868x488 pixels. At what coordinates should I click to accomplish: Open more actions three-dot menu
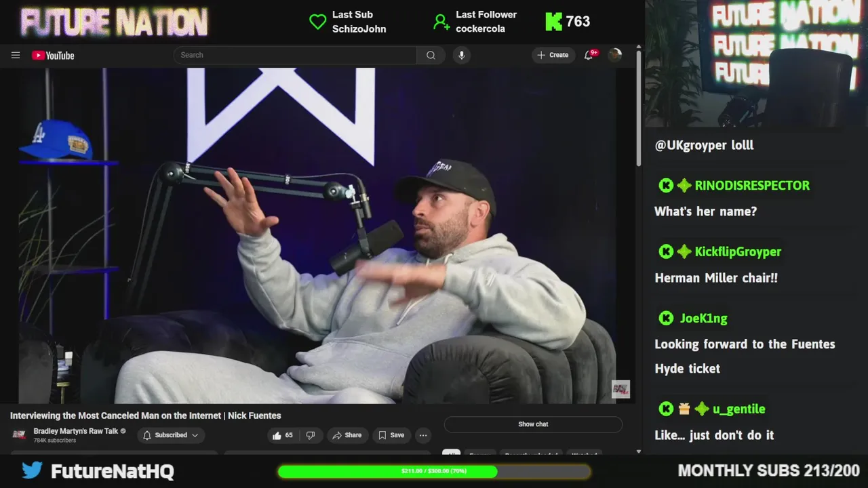tap(423, 435)
